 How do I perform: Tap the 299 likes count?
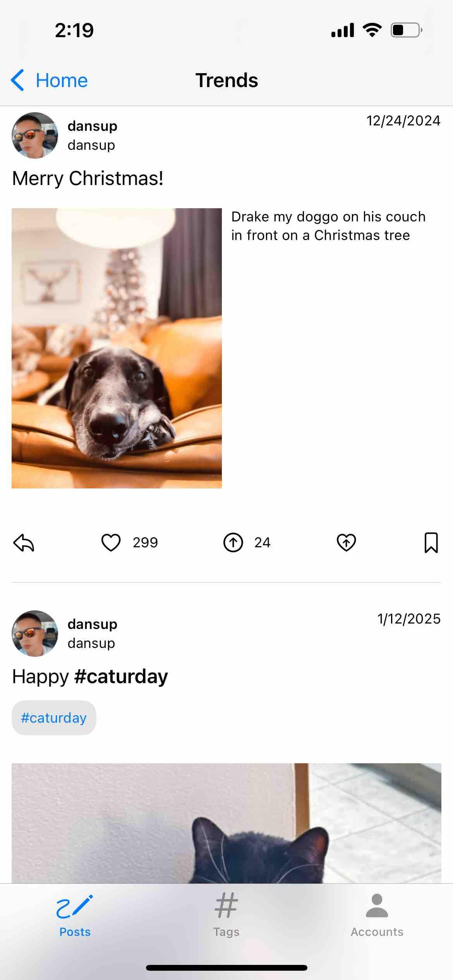[145, 543]
